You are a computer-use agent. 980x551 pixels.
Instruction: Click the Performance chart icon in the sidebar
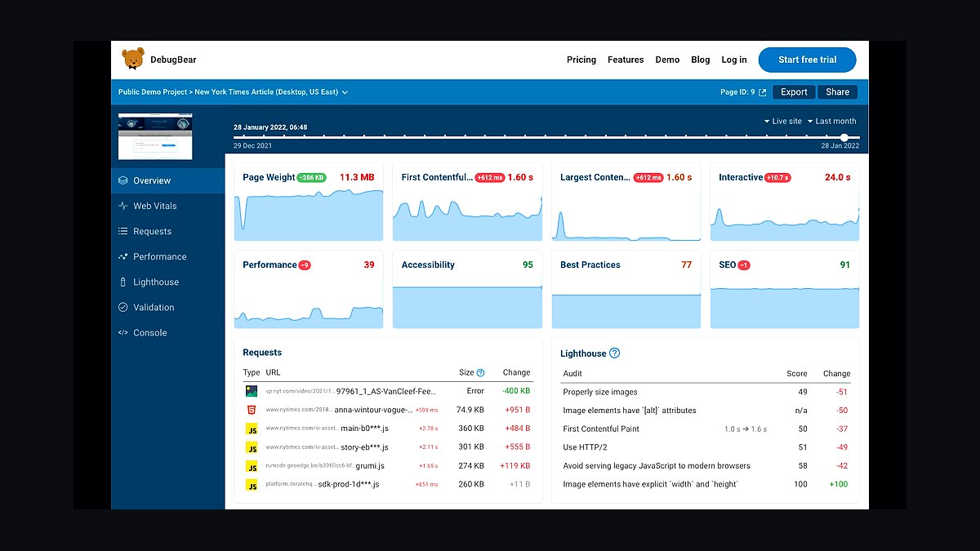pyautogui.click(x=123, y=256)
